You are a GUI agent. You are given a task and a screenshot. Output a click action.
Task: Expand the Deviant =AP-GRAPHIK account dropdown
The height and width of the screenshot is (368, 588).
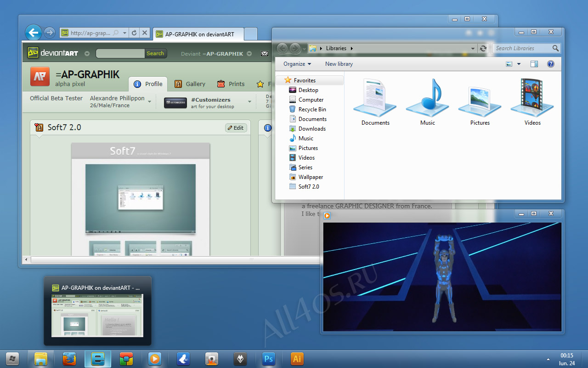point(249,53)
